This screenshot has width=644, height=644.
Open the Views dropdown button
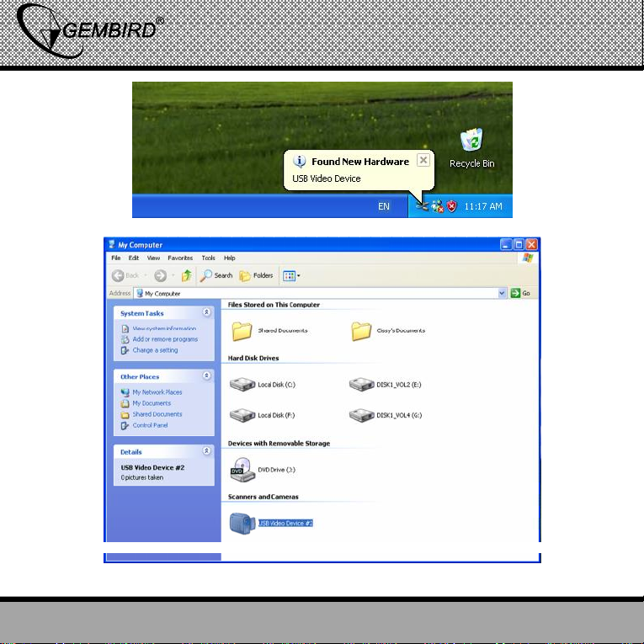point(291,275)
